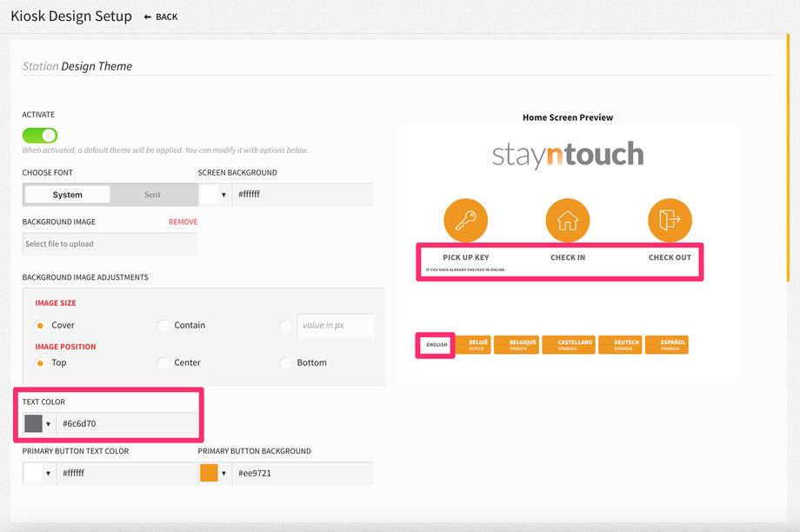Screen dimensions: 800x532
Task: Click the Check In house icon
Action: point(567,220)
